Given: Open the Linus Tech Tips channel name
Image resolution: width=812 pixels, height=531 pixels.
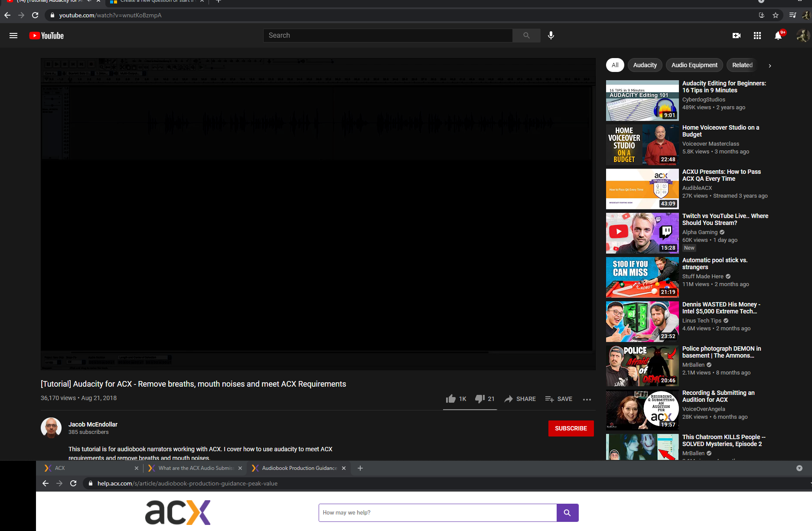Looking at the screenshot, I should point(702,321).
